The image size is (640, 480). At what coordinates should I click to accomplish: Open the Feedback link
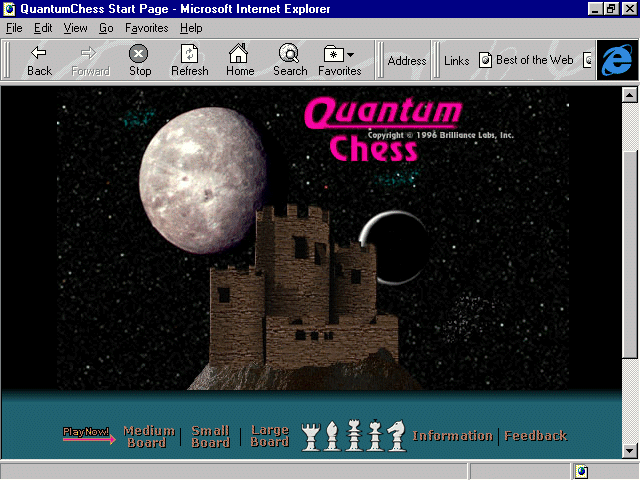[535, 436]
